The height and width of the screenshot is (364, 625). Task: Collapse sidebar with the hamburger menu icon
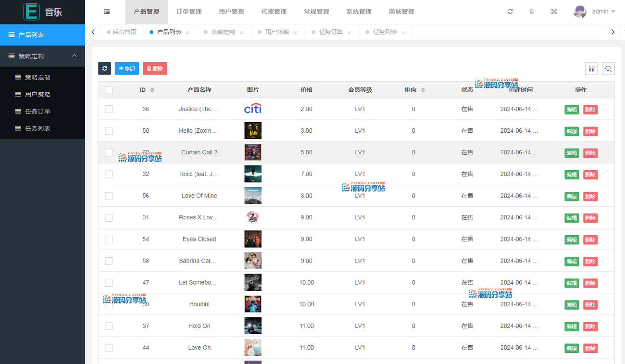tap(107, 12)
